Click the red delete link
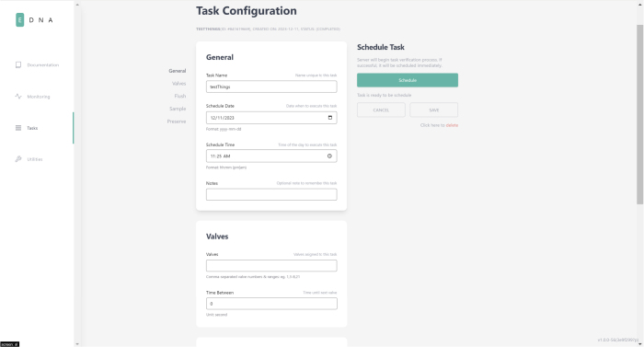The height and width of the screenshot is (347, 644). (x=452, y=125)
